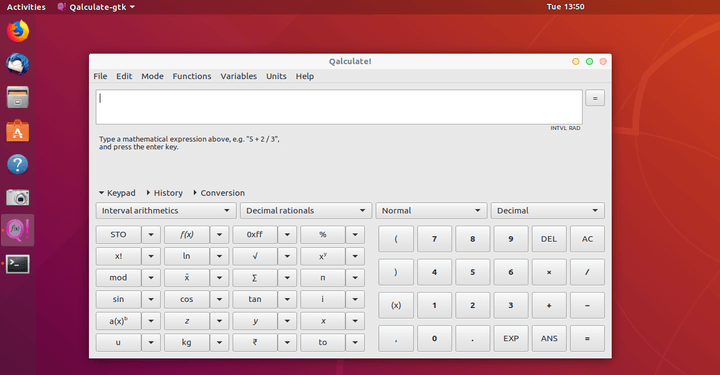Expand the History section
The height and width of the screenshot is (375, 720).
pyautogui.click(x=164, y=193)
